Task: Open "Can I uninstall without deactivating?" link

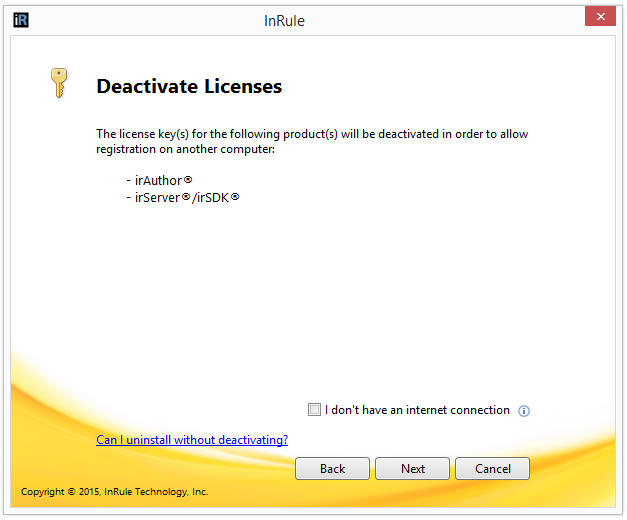Action: [192, 440]
